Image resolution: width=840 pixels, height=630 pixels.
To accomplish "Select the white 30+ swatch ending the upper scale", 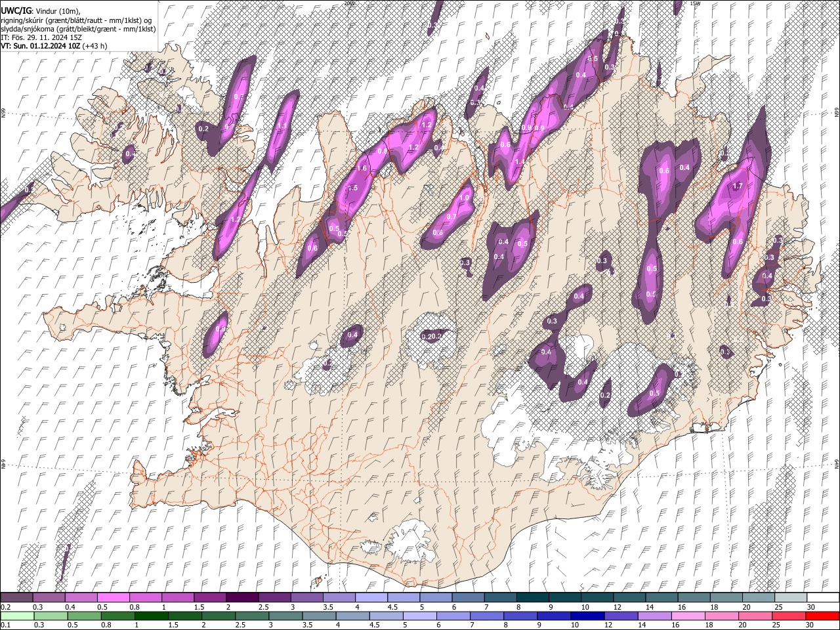I will click(x=822, y=597).
